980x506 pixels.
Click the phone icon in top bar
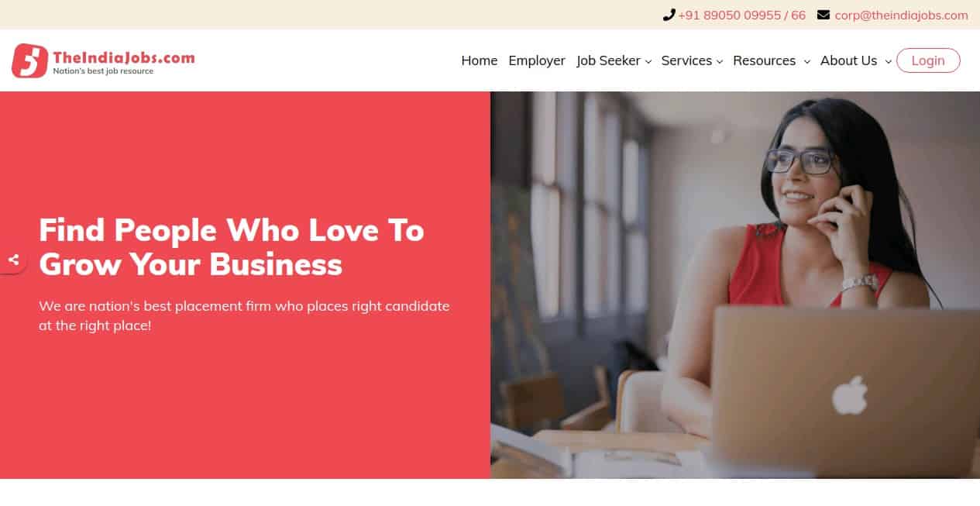point(669,15)
